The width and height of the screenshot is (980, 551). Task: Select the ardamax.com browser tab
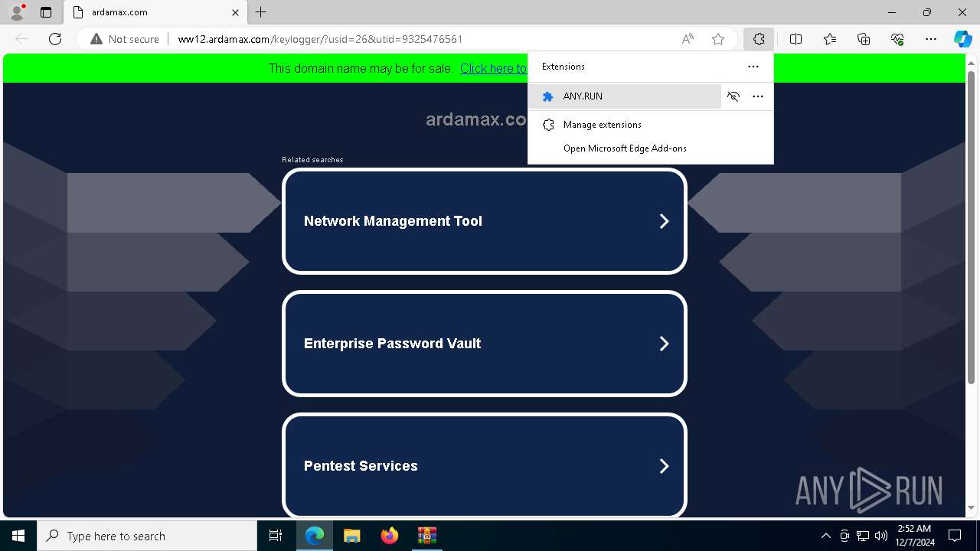(x=154, y=12)
